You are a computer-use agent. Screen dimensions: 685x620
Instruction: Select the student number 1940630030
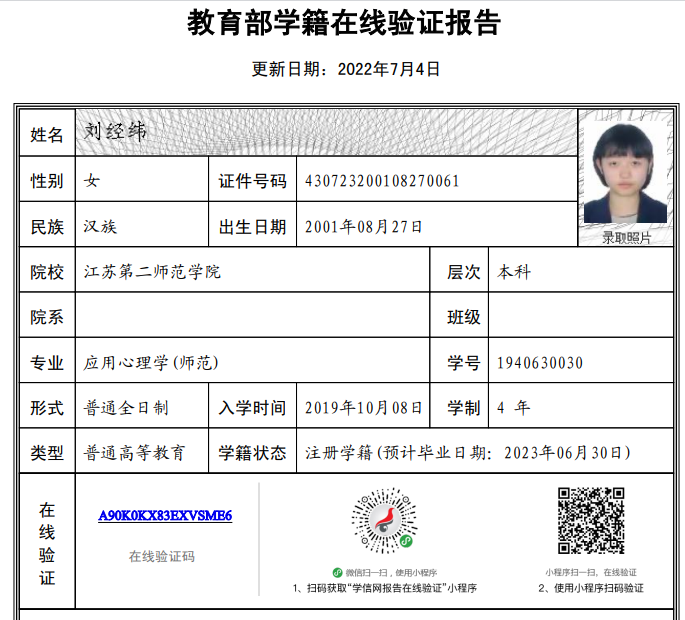[x=540, y=363]
